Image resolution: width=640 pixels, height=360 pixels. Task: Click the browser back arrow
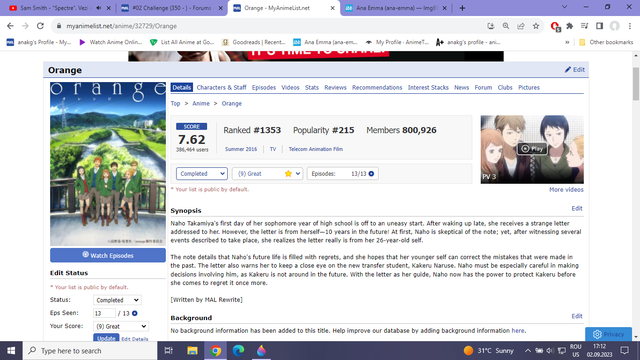click(x=10, y=26)
